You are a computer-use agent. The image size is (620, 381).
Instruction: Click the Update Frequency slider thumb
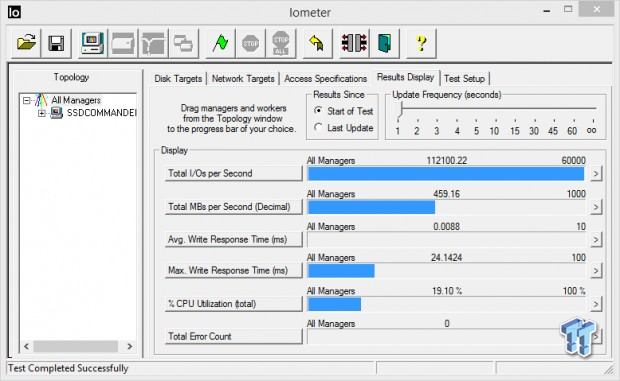[x=400, y=110]
